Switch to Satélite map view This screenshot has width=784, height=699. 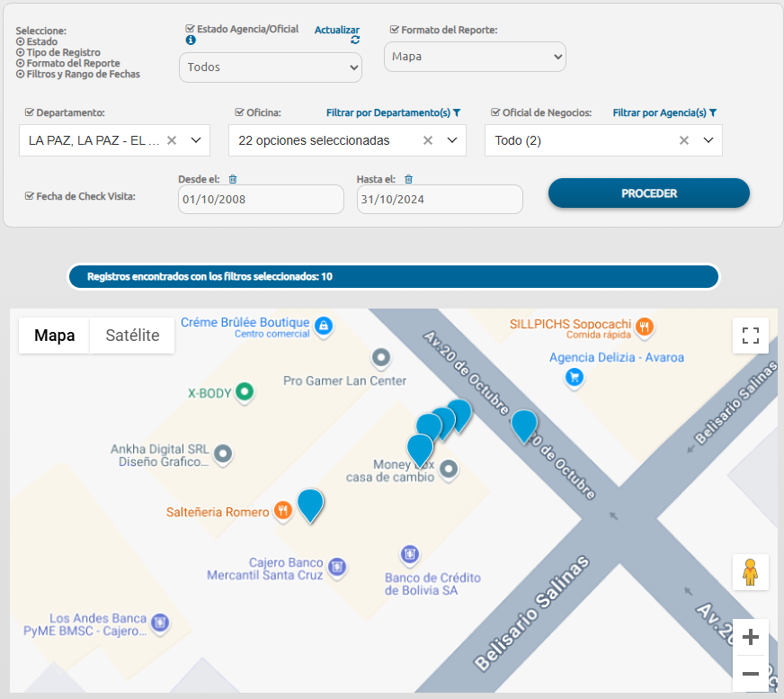pyautogui.click(x=132, y=336)
